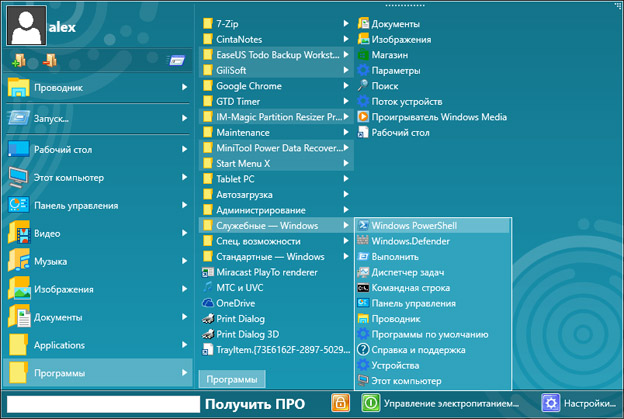Open GiliSoft folder entry
Viewport: 624px width, 419px height.
(276, 70)
